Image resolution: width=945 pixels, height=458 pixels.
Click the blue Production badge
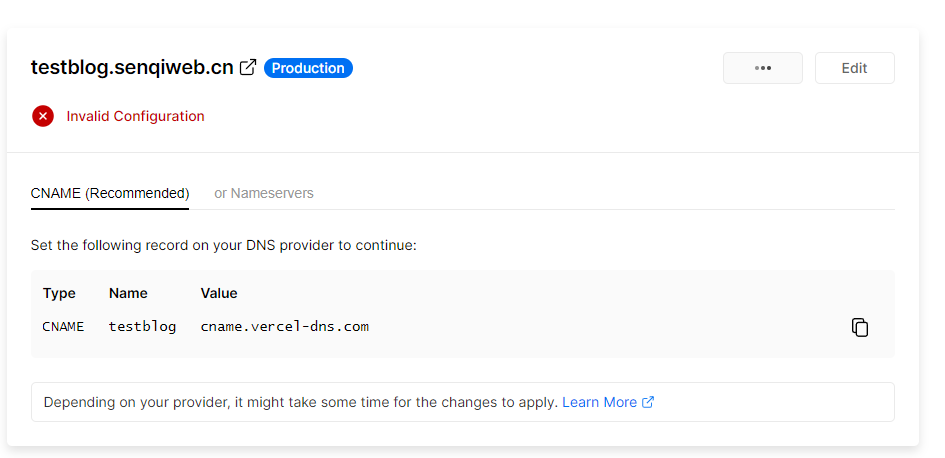click(x=308, y=68)
